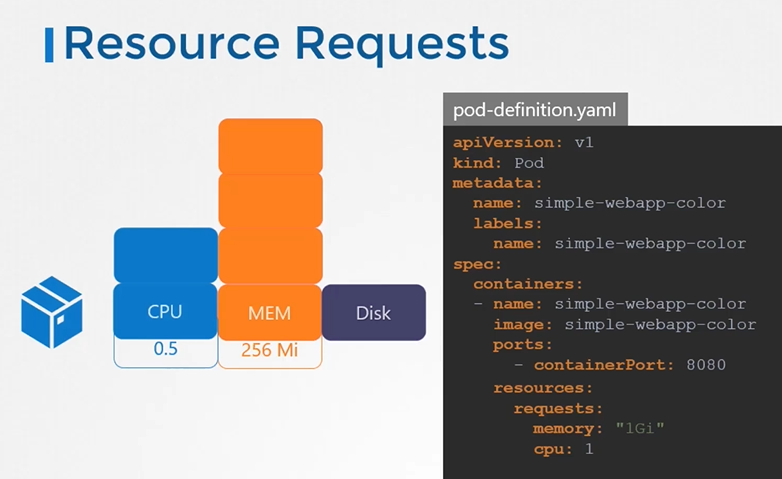Click the image: simple-webapp-color line
The image size is (782, 479).
[624, 324]
